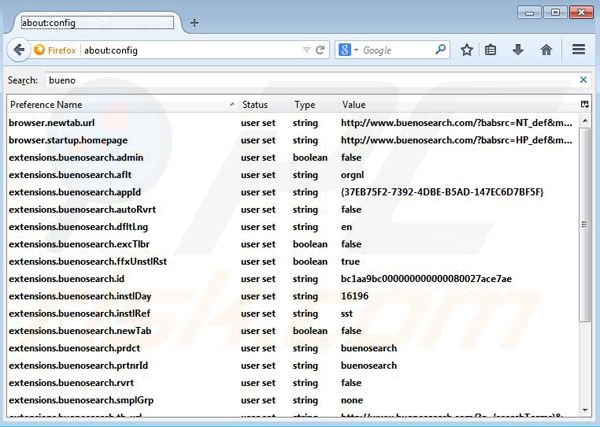Maximize the Firefox window
600x427 pixels.
[x=555, y=13]
